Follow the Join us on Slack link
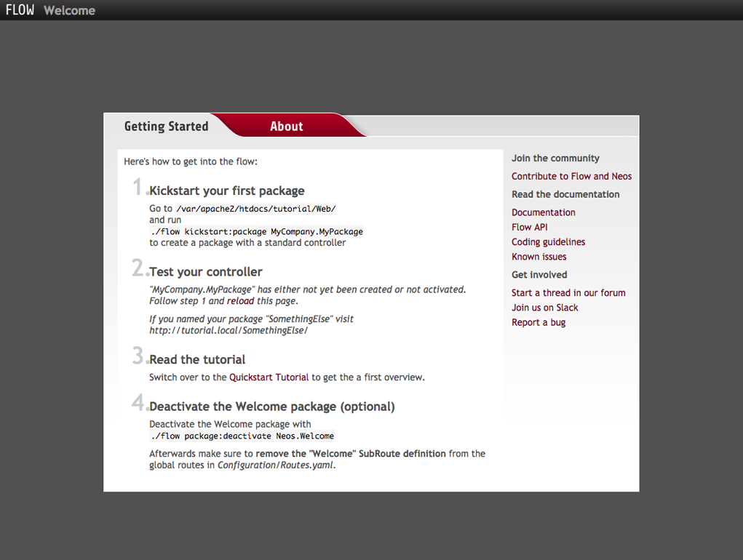 tap(544, 308)
